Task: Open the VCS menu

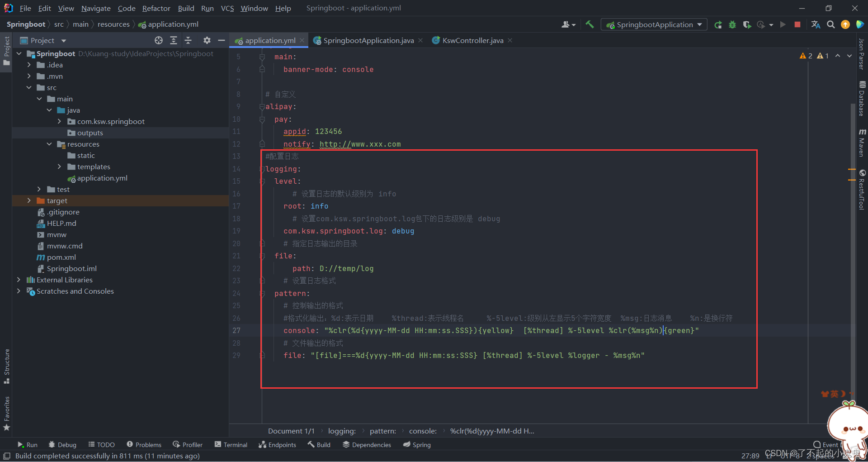Action: point(227,8)
